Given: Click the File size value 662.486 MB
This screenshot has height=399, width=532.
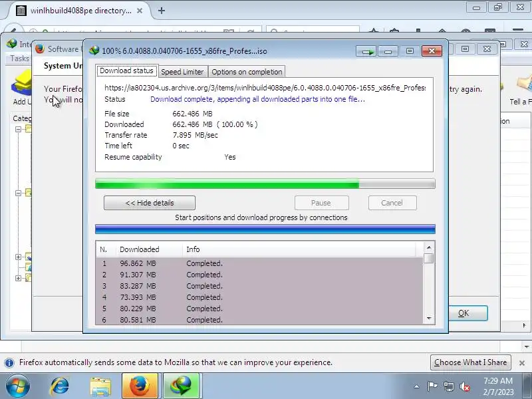Looking at the screenshot, I should coord(192,114).
